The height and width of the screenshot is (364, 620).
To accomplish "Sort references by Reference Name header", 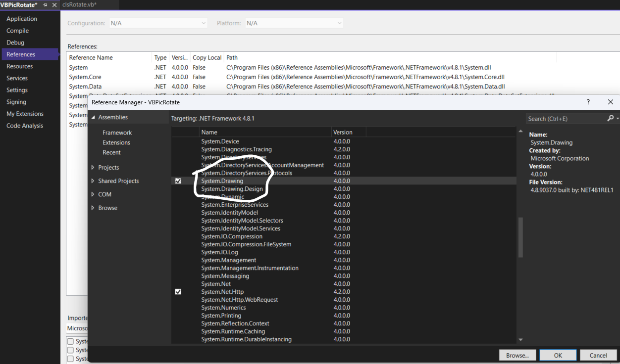I will click(110, 57).
